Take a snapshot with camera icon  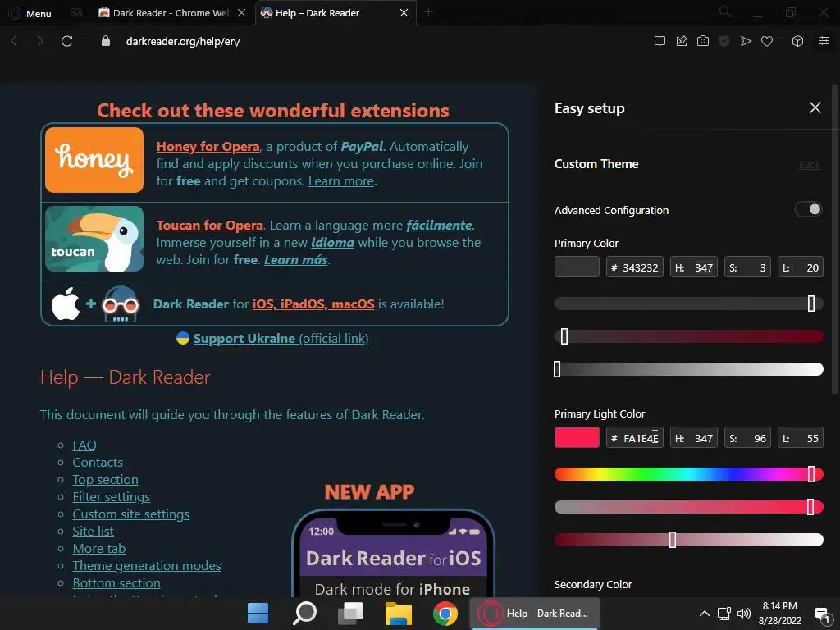[x=703, y=41]
